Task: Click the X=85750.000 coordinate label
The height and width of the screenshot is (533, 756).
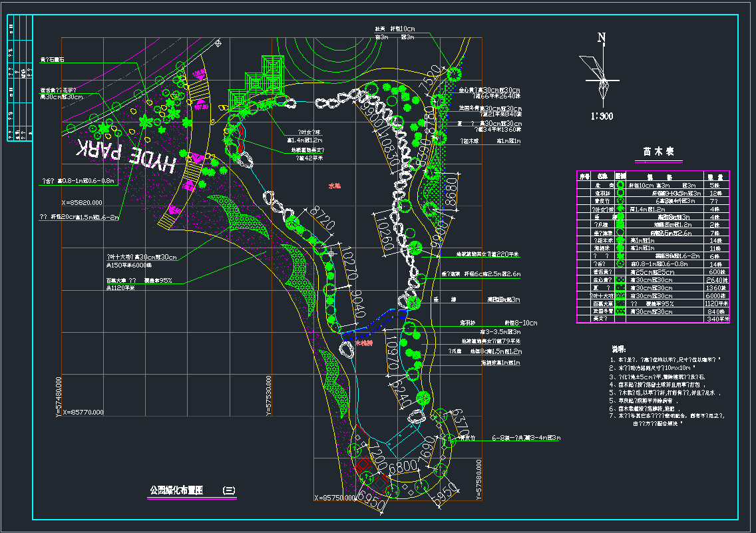Action: click(336, 498)
